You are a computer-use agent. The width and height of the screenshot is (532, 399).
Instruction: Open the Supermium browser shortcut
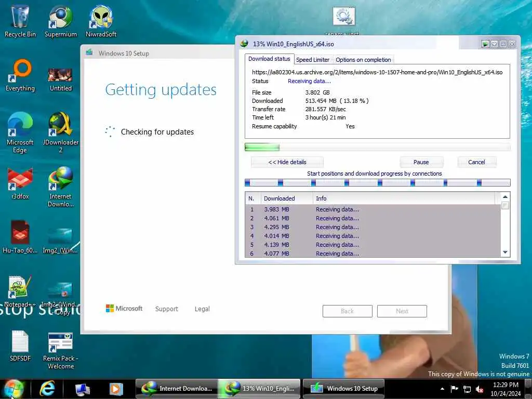coord(60,21)
